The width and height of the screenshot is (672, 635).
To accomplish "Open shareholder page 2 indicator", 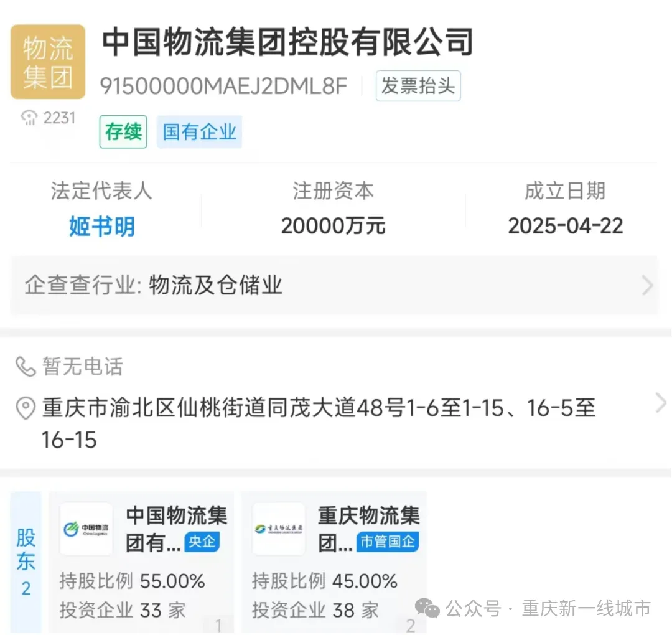I will (x=411, y=624).
